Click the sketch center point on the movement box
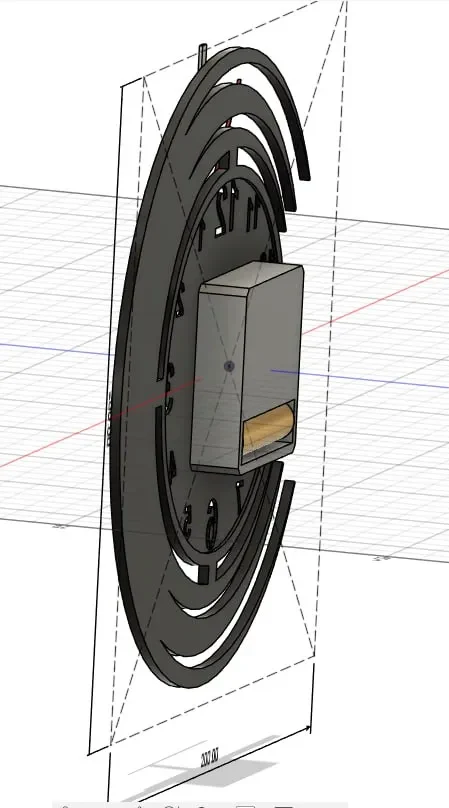The image size is (449, 808). coord(229,366)
